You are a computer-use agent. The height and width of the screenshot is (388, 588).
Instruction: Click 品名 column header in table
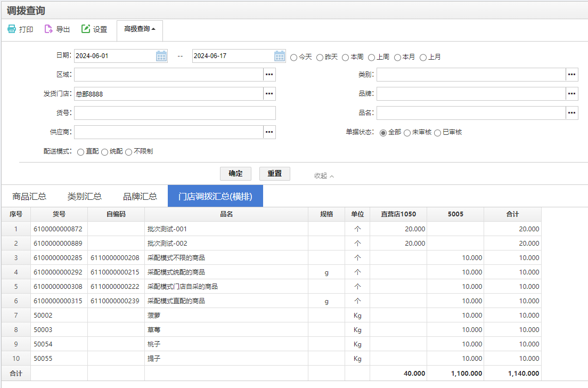(226, 214)
